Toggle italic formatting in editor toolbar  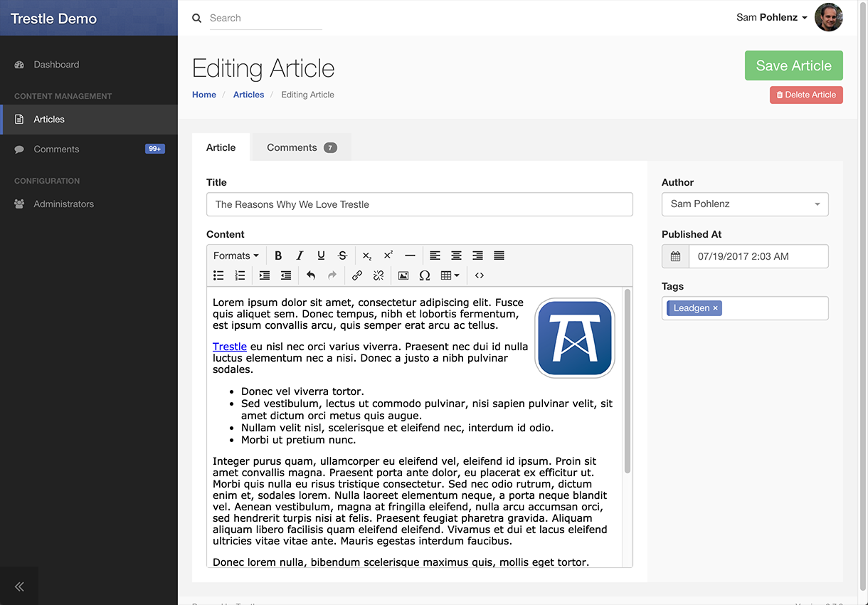(x=300, y=256)
